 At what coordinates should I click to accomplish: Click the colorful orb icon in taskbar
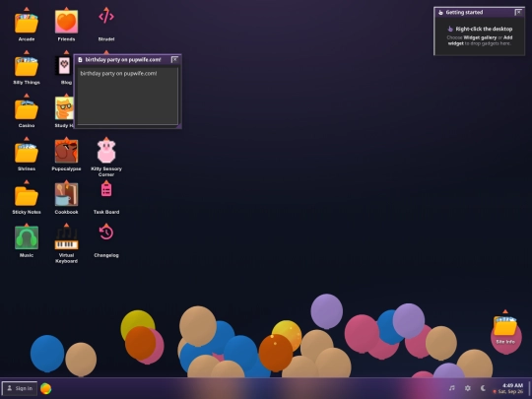click(x=45, y=388)
